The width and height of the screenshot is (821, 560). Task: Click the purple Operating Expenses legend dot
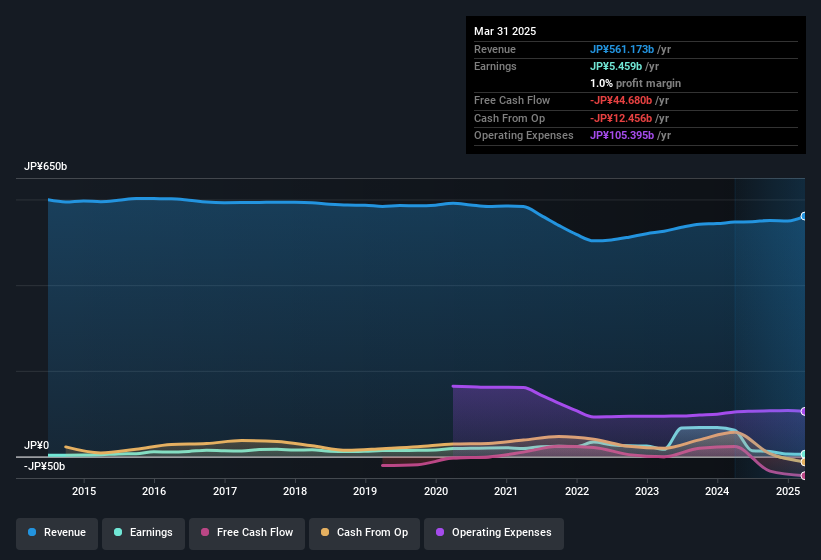click(x=440, y=532)
